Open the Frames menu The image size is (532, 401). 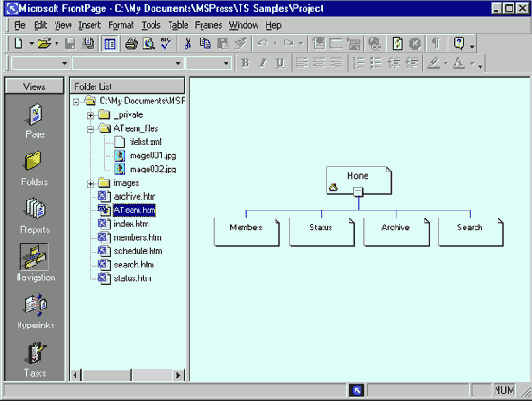coord(208,25)
